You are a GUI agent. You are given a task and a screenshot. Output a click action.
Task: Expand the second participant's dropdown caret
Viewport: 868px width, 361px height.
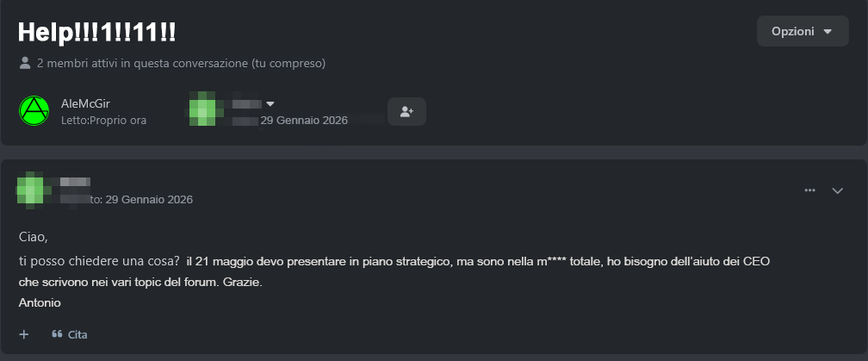pos(270,104)
